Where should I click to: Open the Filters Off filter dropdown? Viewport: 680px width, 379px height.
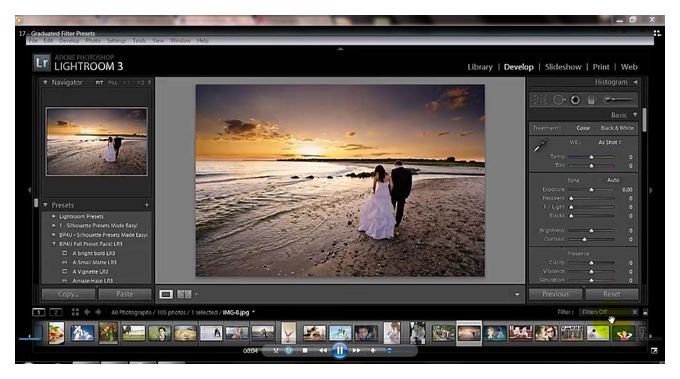point(609,312)
